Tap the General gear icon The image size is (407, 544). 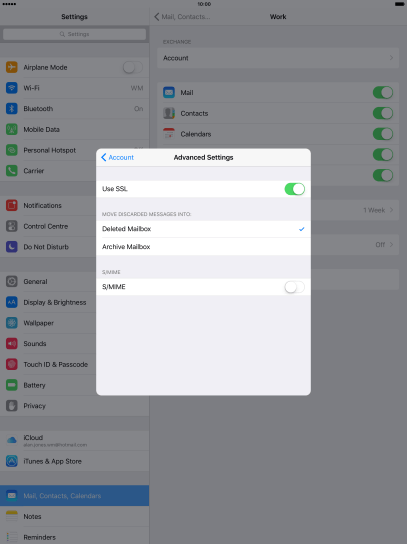pos(11,281)
